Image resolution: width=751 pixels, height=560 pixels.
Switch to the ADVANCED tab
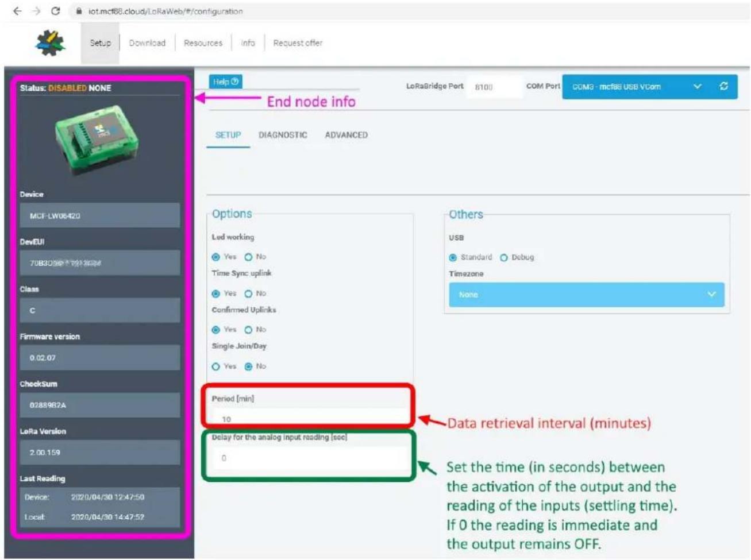click(346, 135)
